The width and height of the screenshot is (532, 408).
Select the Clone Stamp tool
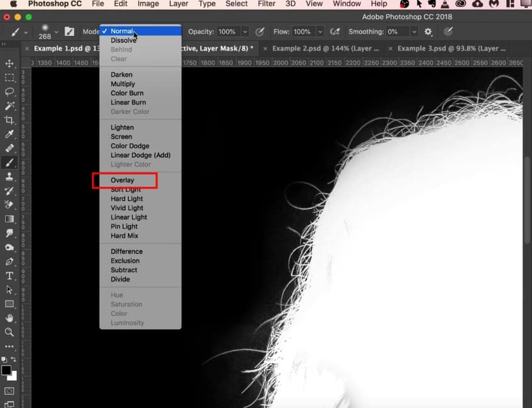point(10,177)
